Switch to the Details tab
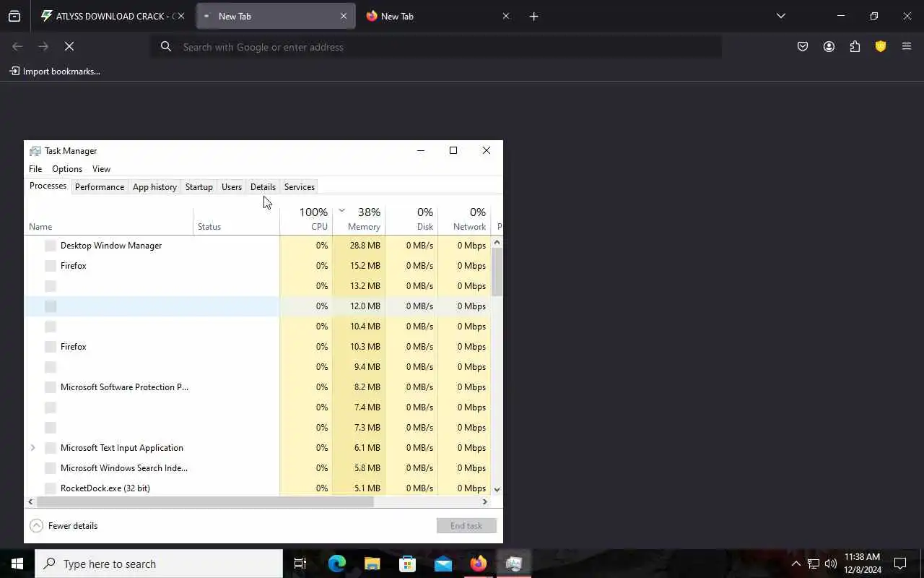Screen dimensions: 924x578 [x=263, y=187]
